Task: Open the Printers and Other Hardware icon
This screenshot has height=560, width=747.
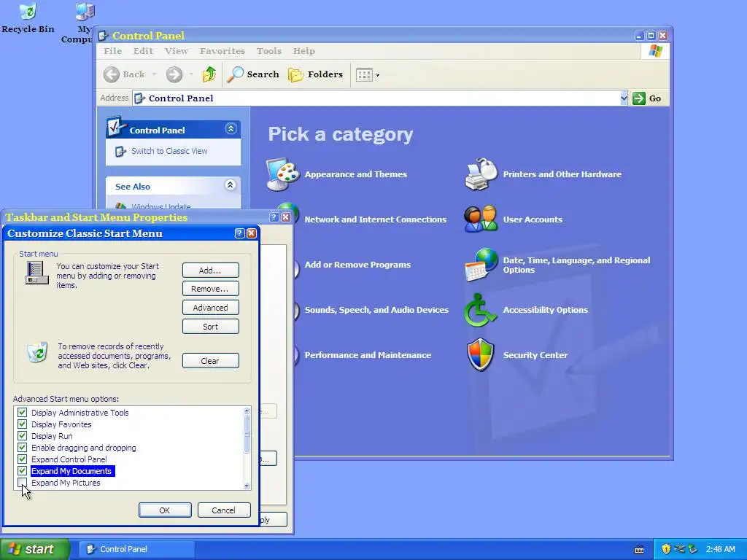Action: click(481, 174)
